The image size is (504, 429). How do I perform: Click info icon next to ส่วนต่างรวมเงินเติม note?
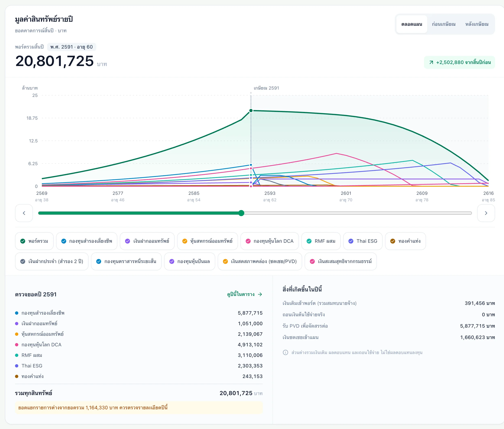click(286, 352)
